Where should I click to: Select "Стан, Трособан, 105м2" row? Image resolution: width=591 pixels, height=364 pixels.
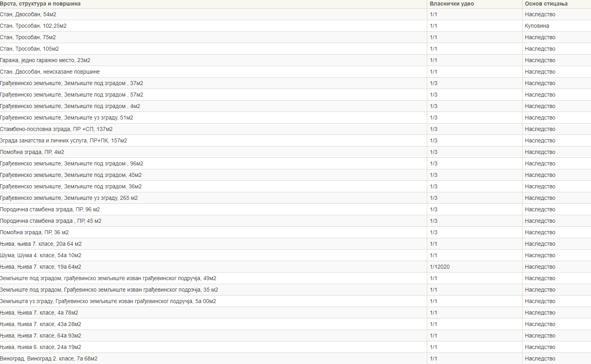[x=29, y=49]
